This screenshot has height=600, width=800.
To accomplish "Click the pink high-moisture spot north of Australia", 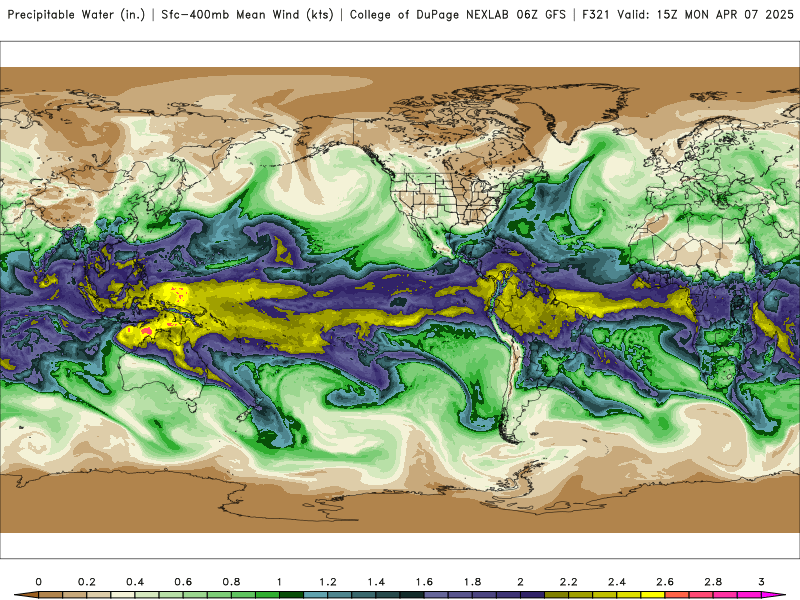I will pos(147,332).
